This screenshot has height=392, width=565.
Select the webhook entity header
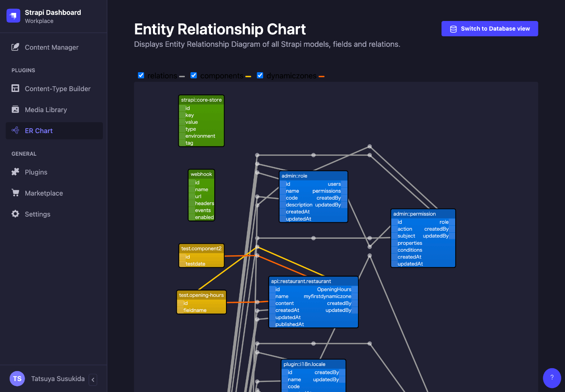(201, 174)
